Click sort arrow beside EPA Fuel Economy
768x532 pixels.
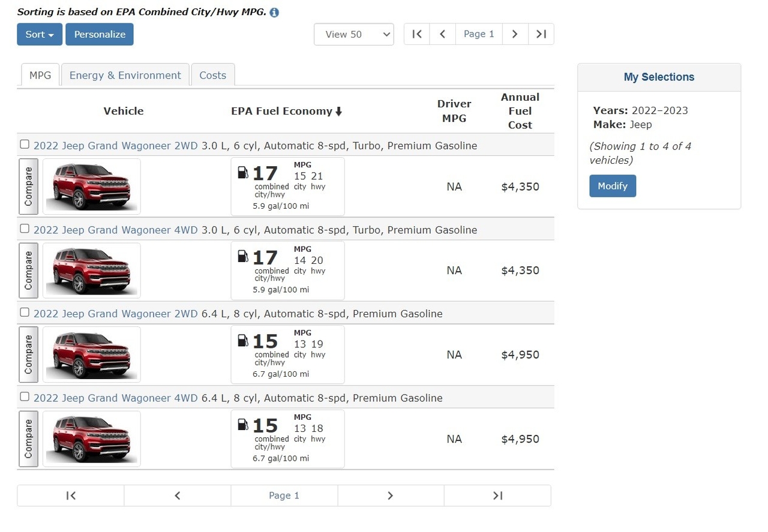tap(338, 112)
